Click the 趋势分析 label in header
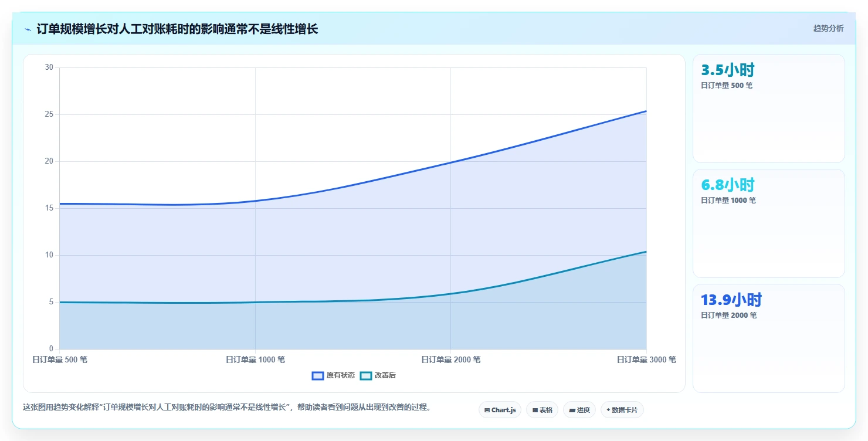868x441 pixels. coord(828,29)
